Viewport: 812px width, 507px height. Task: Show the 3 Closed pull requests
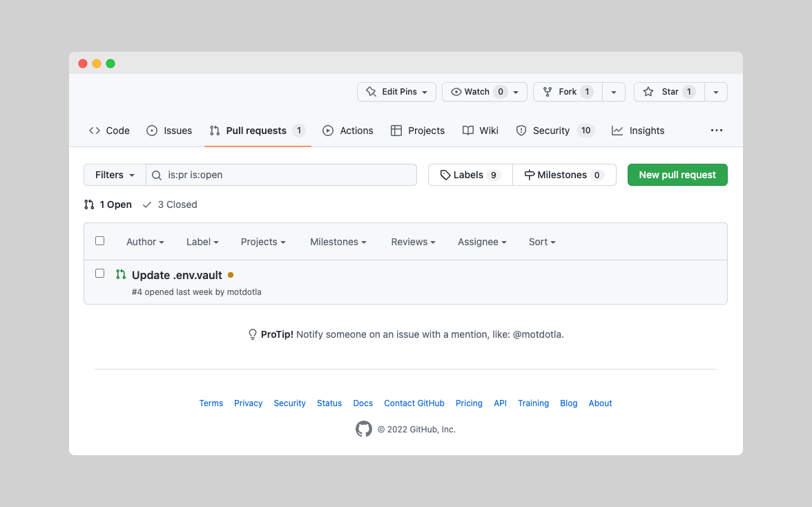(x=170, y=204)
